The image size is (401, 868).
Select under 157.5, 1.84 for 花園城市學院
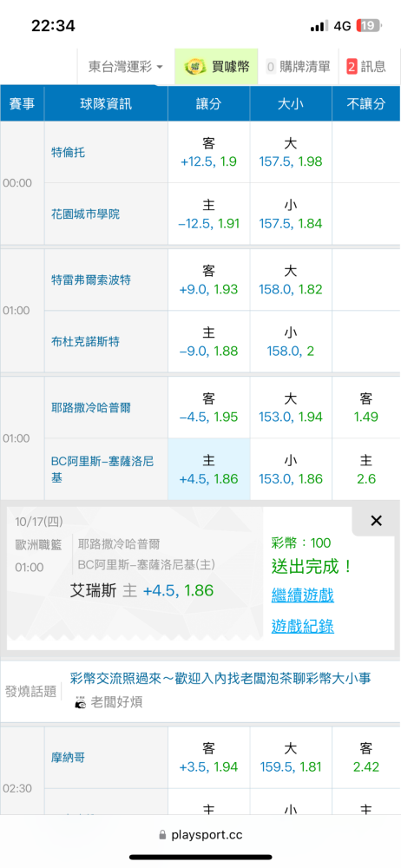[x=291, y=214]
